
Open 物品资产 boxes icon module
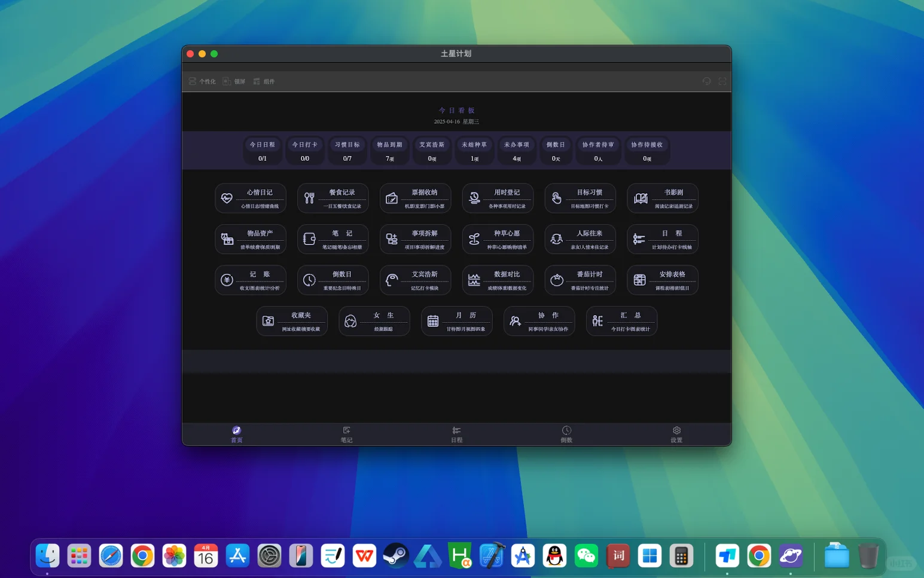point(251,239)
